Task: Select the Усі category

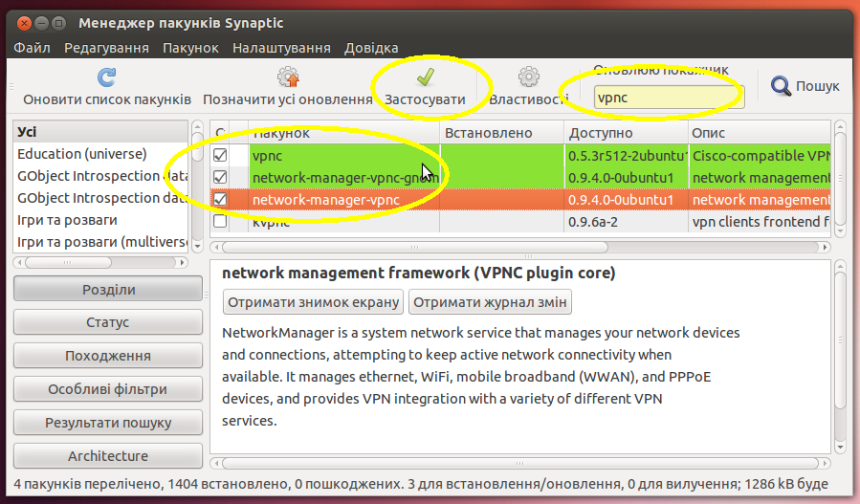Action: (100, 132)
